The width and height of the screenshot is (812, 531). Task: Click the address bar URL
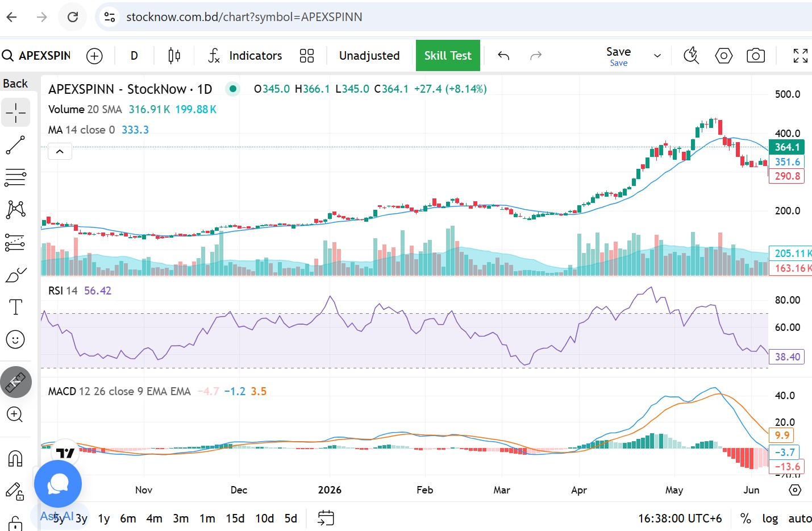click(x=244, y=17)
